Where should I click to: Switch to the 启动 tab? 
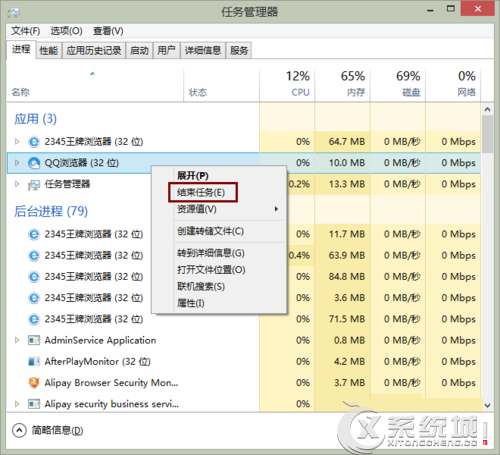pos(139,51)
